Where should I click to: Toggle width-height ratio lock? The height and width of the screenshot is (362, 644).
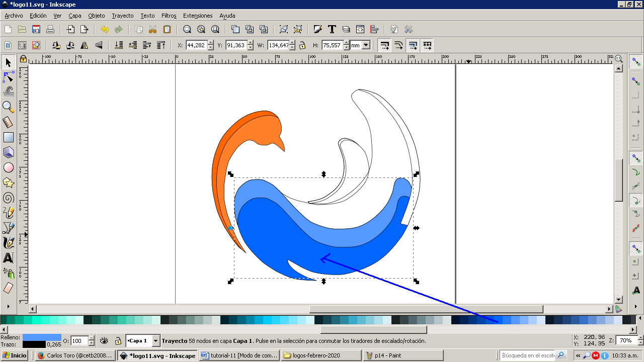(x=302, y=45)
